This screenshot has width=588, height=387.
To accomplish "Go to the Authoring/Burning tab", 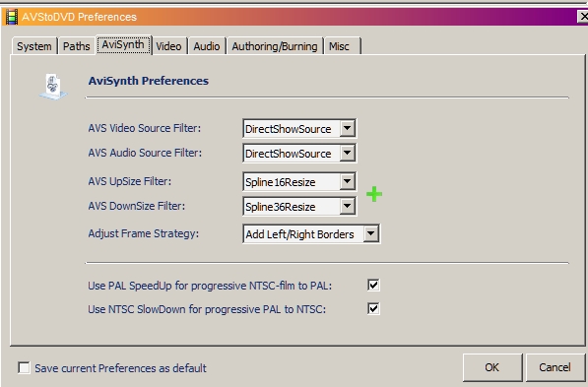I will point(275,46).
